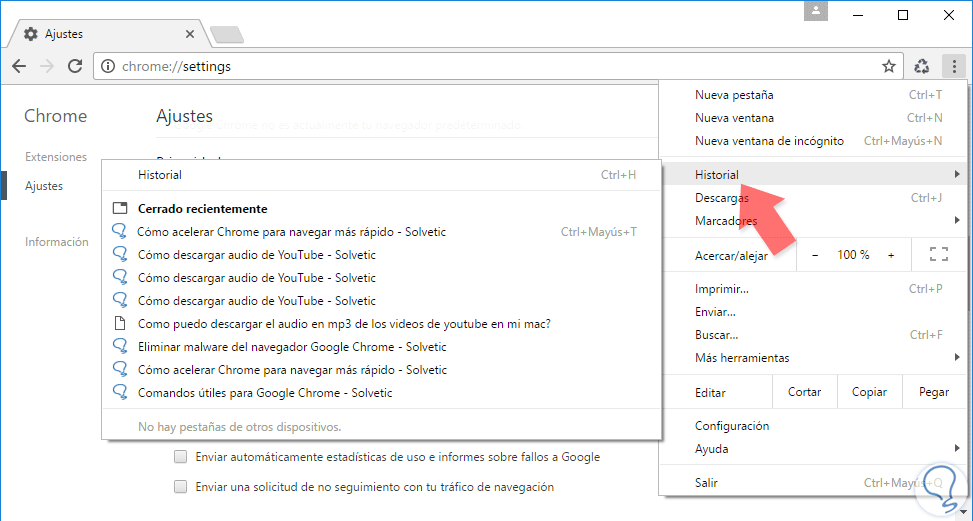This screenshot has height=521, width=973.
Task: Open Eliminar malware del navegador Google Chrome entry
Action: (x=382, y=347)
